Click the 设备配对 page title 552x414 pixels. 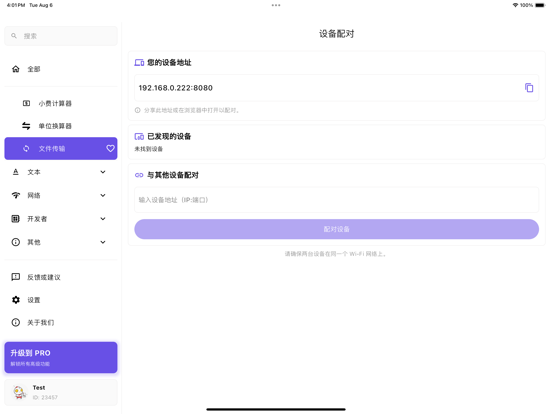point(337,34)
